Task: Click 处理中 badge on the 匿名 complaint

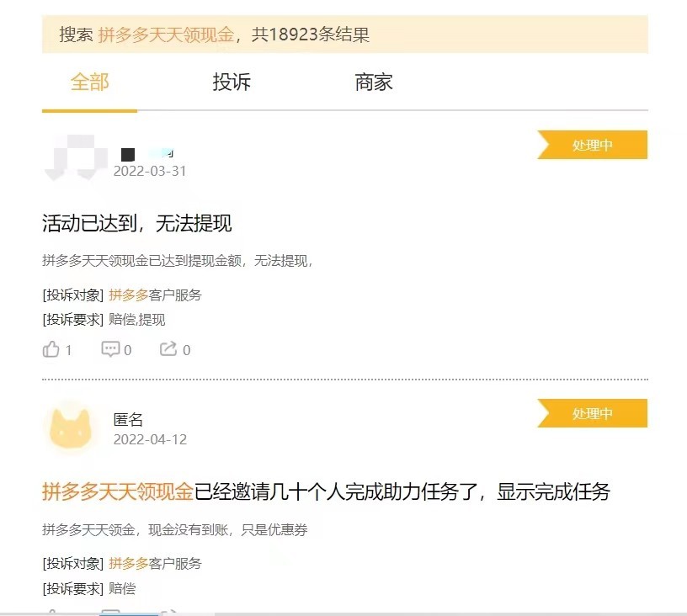Action: pyautogui.click(x=593, y=413)
